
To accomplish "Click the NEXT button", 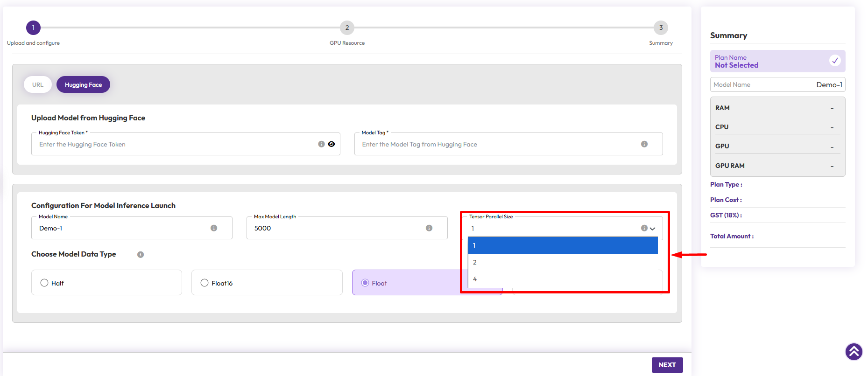I will [x=667, y=365].
